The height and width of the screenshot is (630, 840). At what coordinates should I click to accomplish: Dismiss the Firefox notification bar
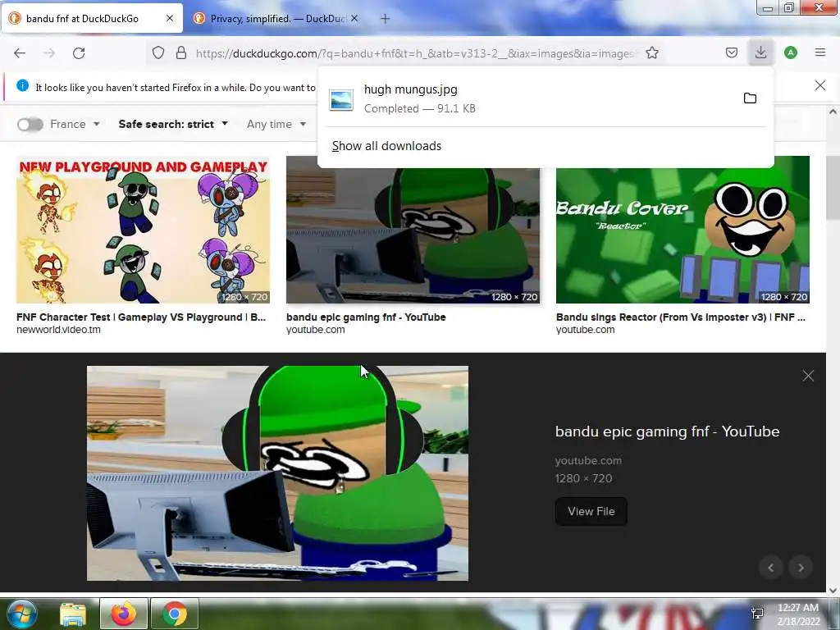[x=819, y=85]
